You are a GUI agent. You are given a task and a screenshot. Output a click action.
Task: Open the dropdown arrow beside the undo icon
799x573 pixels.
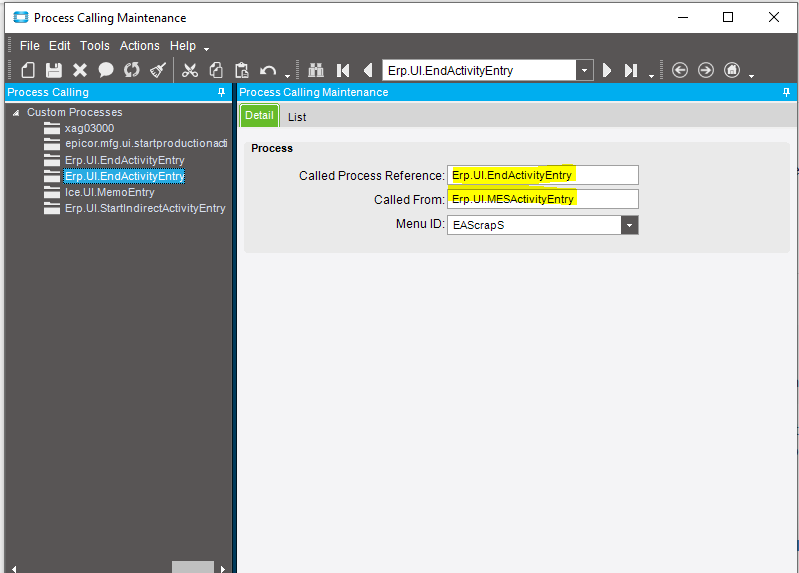(287, 76)
